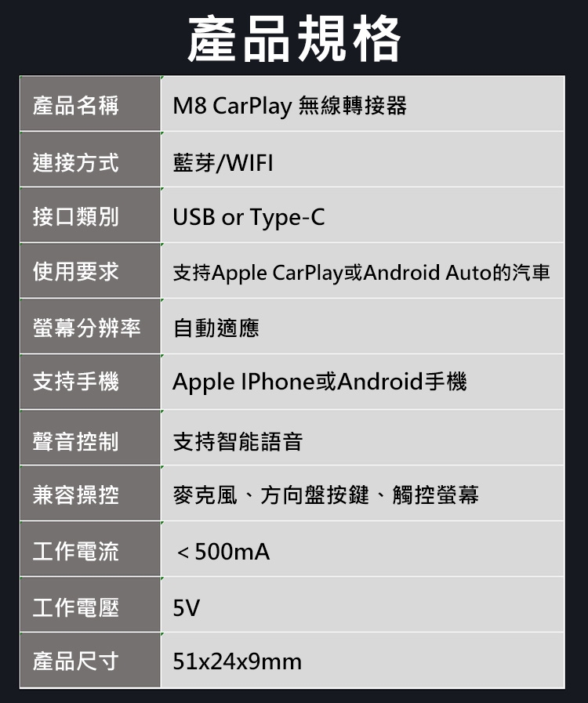Select the 工作電壓 label cell
Image resolution: width=588 pixels, height=703 pixels.
tap(90, 604)
